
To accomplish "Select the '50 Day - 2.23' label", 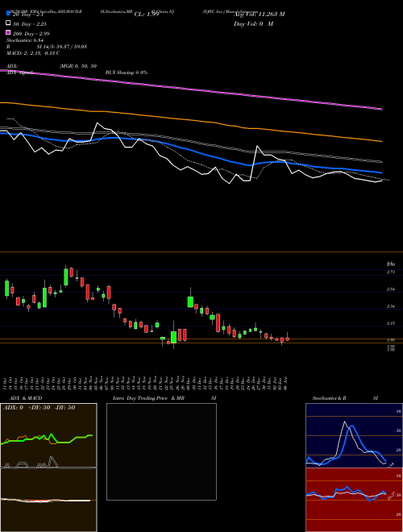I will tap(30, 23).
